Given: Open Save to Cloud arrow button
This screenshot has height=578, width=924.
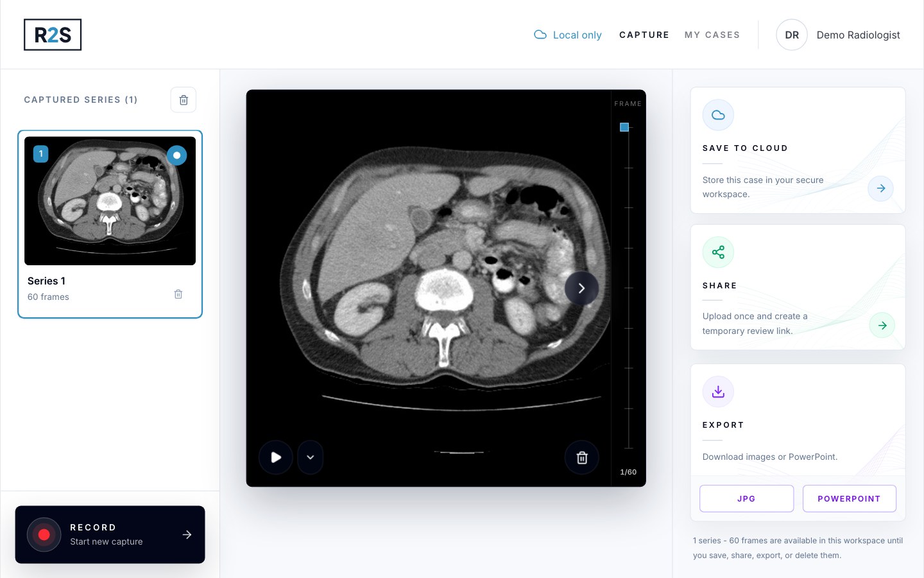Looking at the screenshot, I should [x=881, y=188].
